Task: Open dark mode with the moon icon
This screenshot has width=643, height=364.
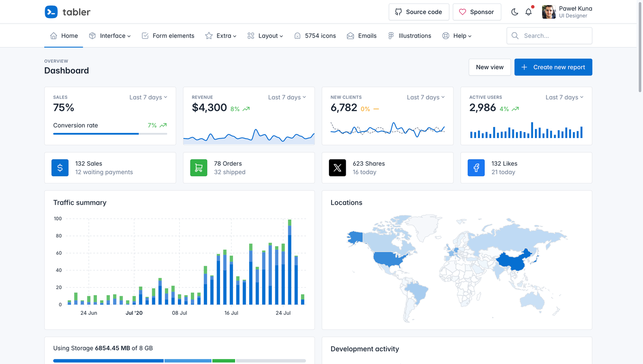Action: 514,12
